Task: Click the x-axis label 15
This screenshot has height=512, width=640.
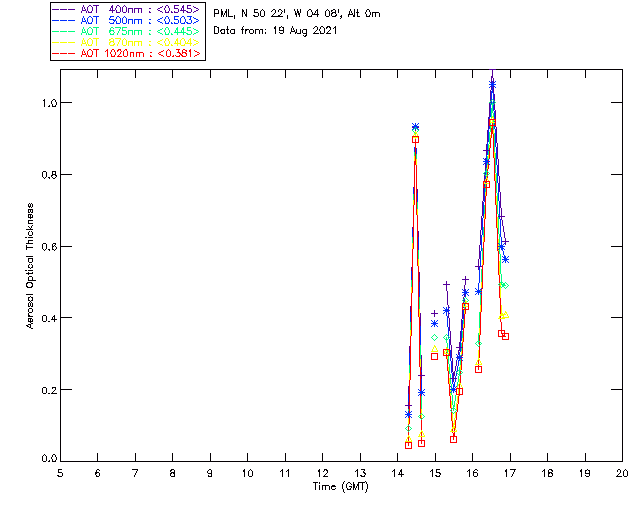Action: click(x=435, y=473)
